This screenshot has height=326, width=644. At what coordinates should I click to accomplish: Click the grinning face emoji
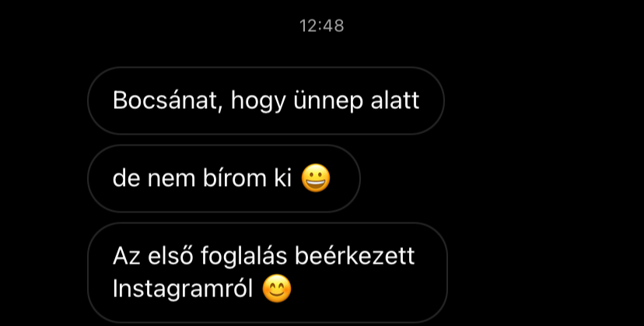[x=316, y=178]
